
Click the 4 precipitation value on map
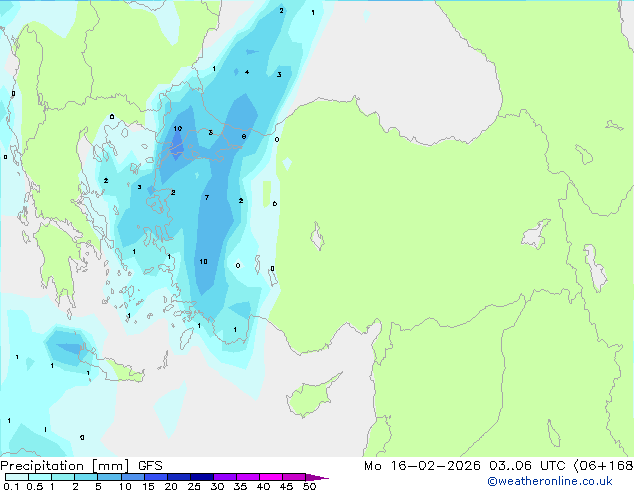(247, 72)
